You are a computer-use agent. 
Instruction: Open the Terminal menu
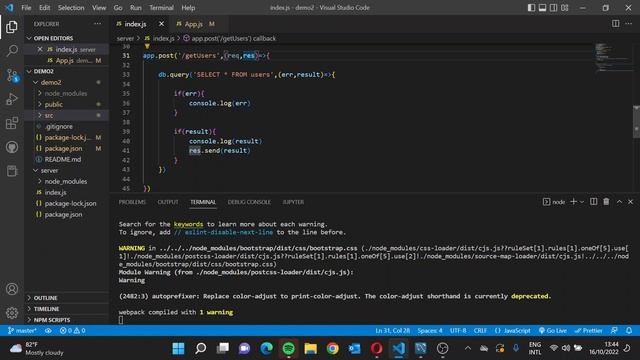[x=161, y=8]
